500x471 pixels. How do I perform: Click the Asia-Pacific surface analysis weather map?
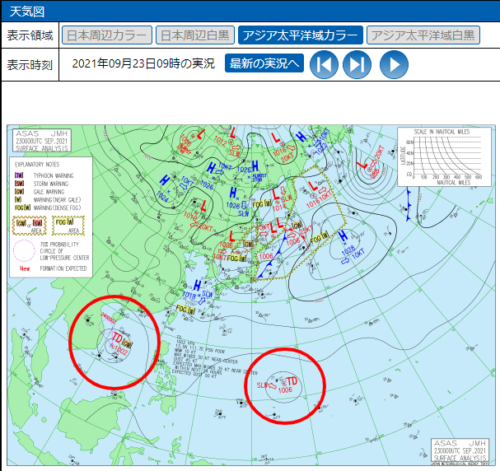tap(251, 295)
